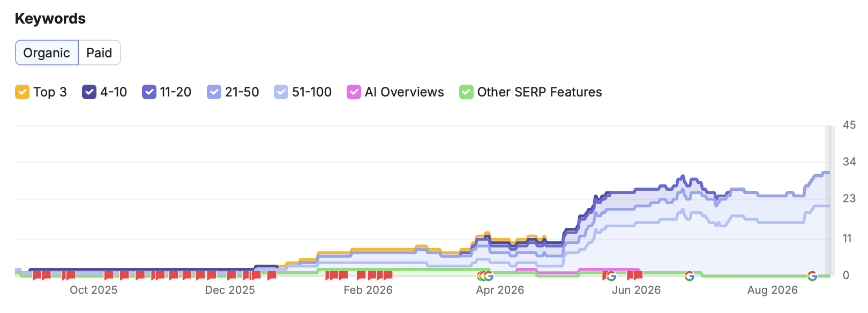Switch to the Organic keywords tab
This screenshot has width=868, height=313.
coord(47,53)
